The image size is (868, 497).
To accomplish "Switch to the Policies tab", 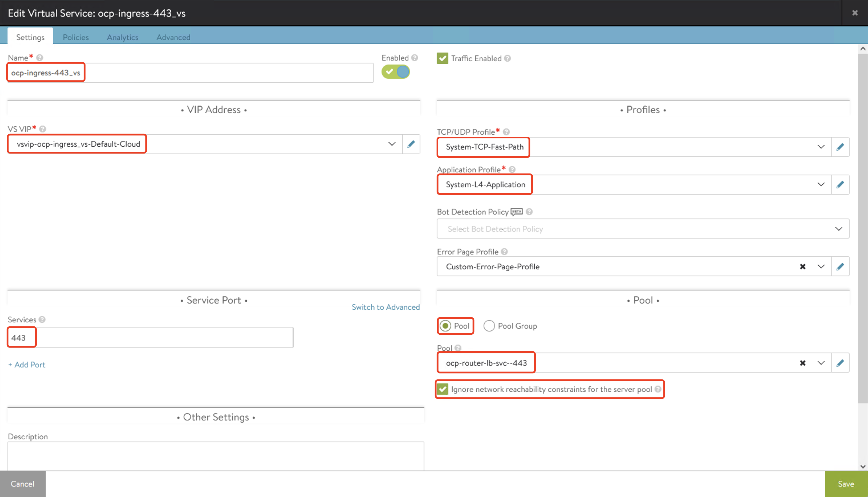I will pos(75,37).
